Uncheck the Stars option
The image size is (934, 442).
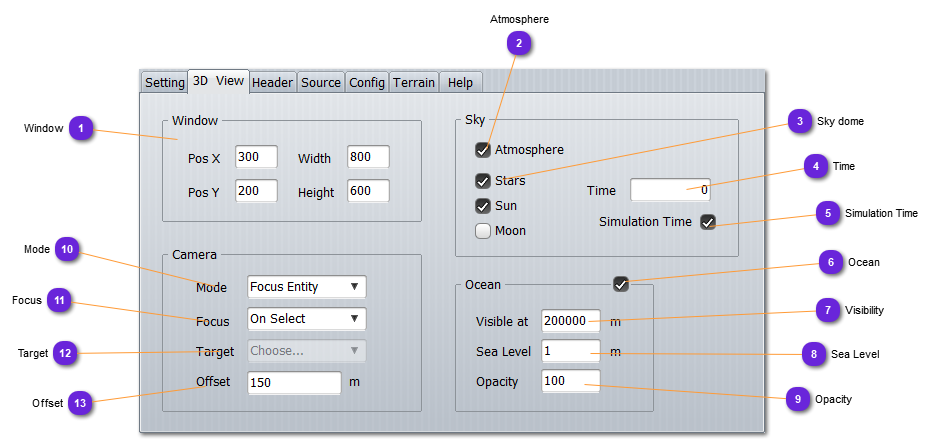click(483, 181)
